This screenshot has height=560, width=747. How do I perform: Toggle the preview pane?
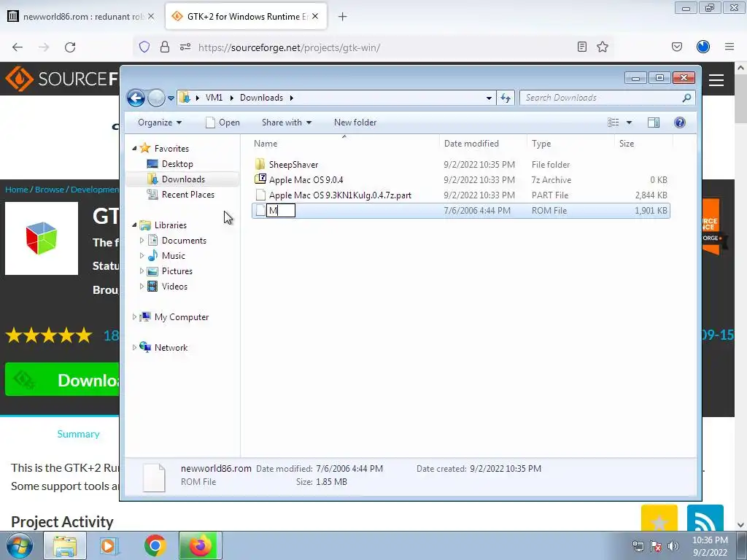(x=654, y=122)
